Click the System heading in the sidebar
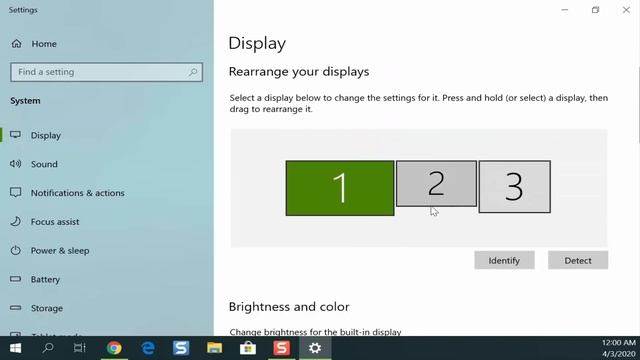 pos(25,101)
